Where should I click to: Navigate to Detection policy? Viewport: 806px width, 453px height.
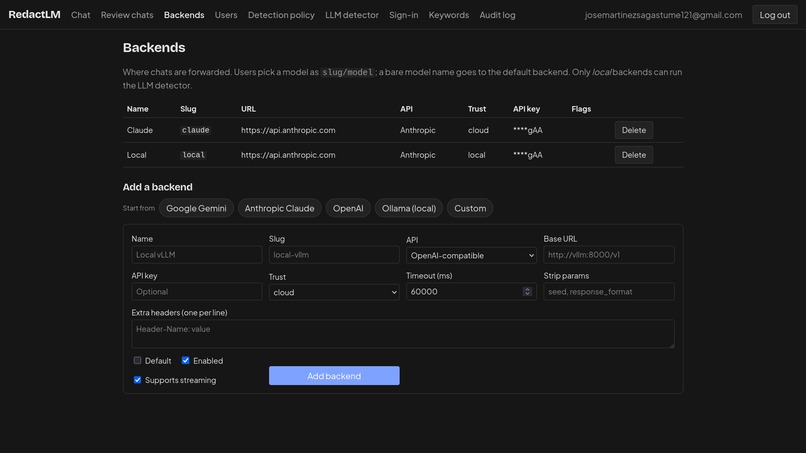pos(281,15)
